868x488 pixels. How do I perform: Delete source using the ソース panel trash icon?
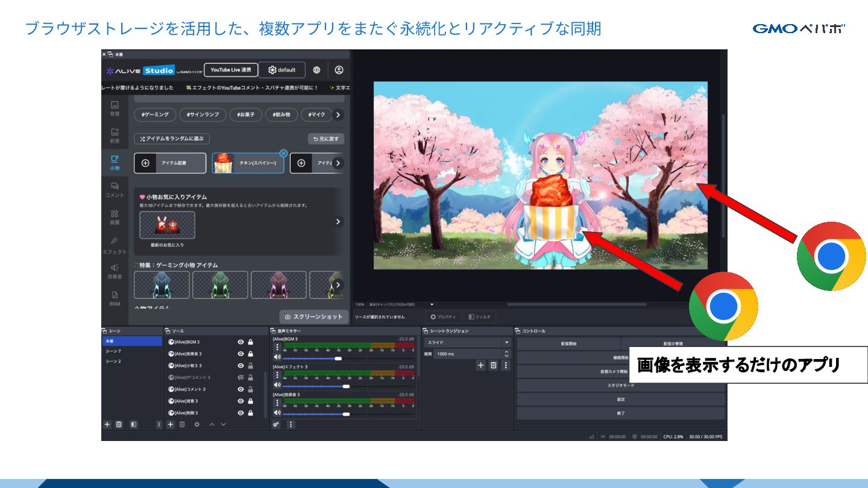tap(182, 424)
